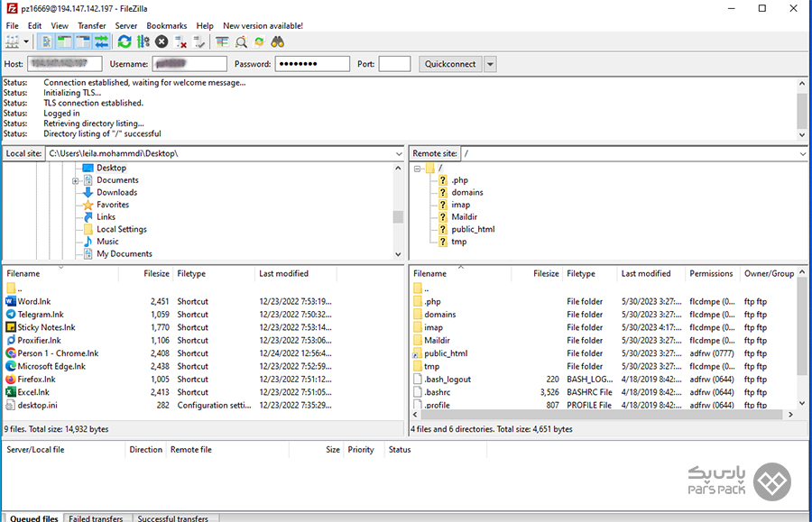Open the Help menu
Viewport: 812px width, 522px height.
[205, 25]
